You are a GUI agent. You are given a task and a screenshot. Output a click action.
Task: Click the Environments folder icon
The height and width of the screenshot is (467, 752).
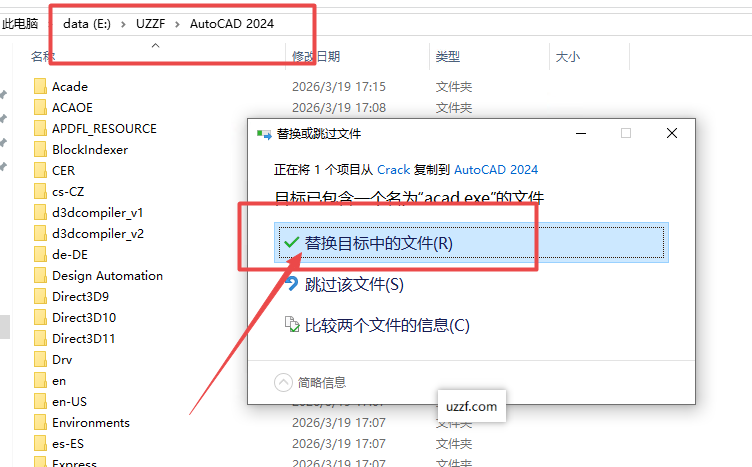coord(40,423)
